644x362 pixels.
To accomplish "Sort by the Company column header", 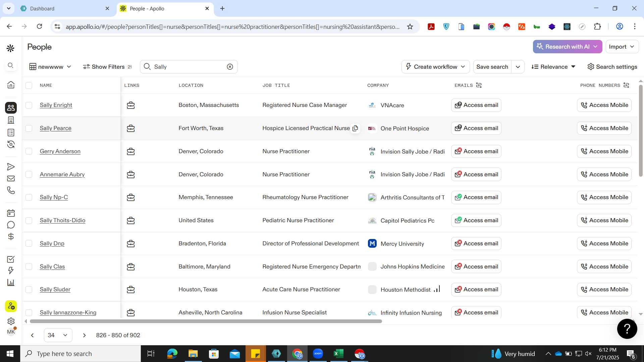I will pos(378,85).
